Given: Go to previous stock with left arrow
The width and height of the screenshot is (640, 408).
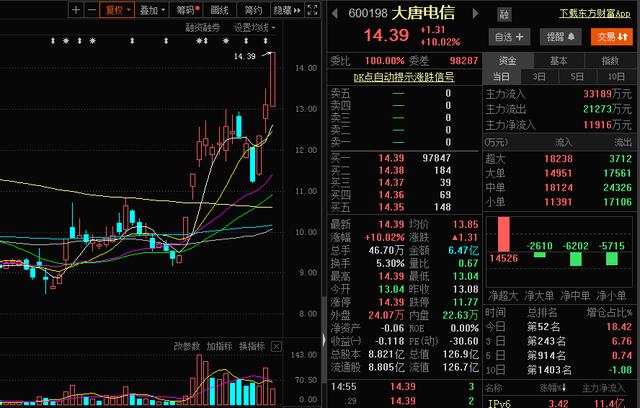Looking at the screenshot, I should pos(335,13).
